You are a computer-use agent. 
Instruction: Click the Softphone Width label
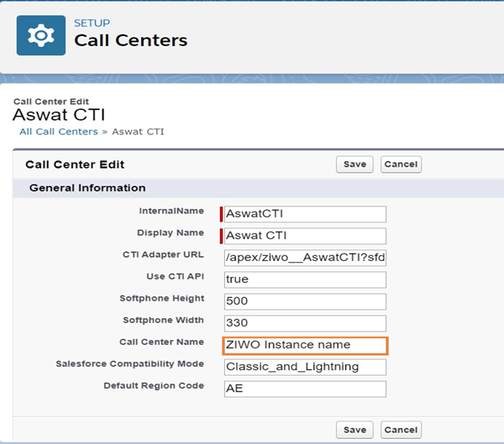click(x=163, y=321)
